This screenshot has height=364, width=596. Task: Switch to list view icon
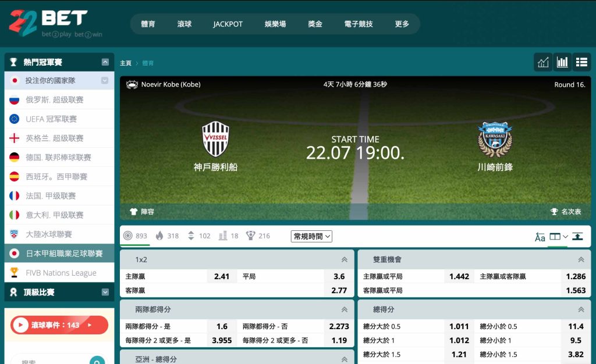581,62
